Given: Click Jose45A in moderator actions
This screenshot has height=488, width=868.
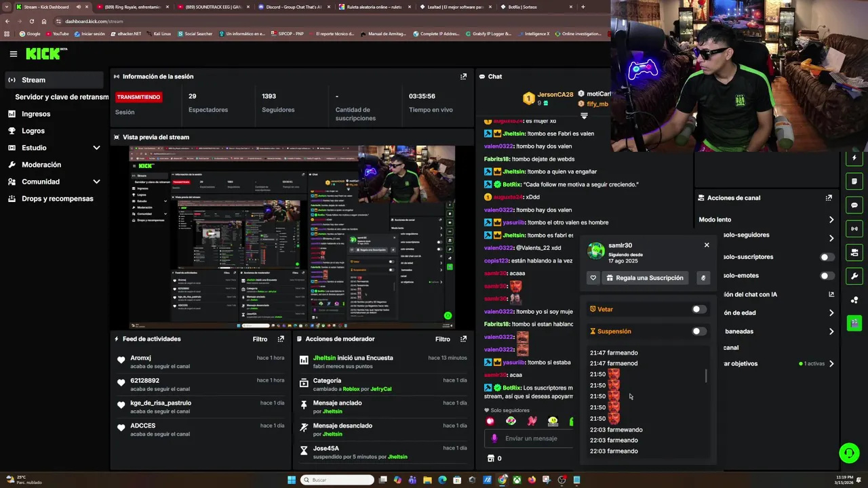Looking at the screenshot, I should 326,448.
